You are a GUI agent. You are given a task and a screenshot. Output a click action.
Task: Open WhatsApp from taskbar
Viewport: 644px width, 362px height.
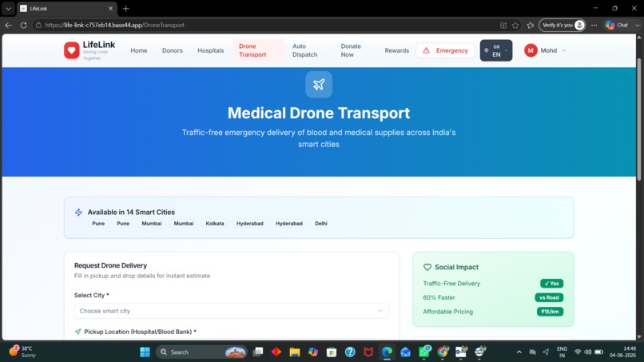coord(423,352)
